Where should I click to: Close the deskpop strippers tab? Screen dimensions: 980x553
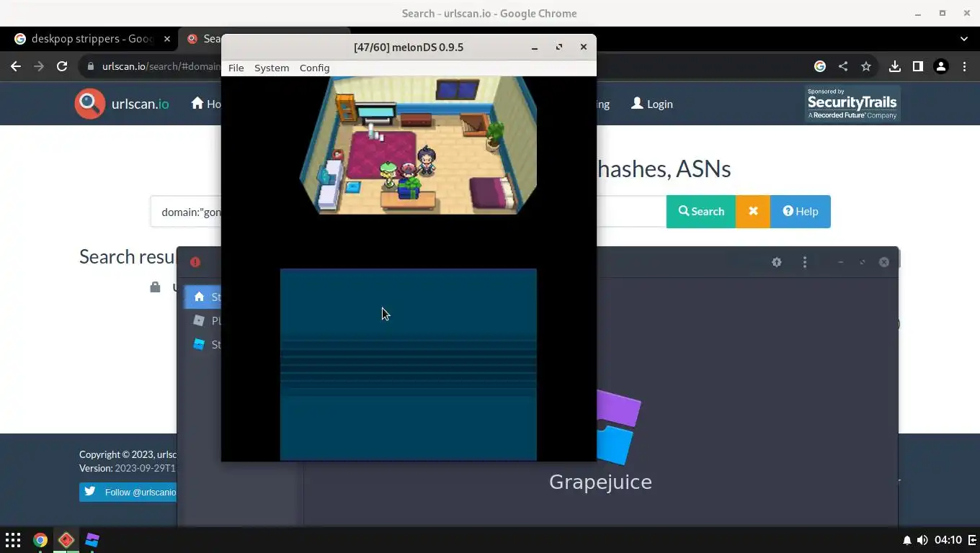[167, 39]
